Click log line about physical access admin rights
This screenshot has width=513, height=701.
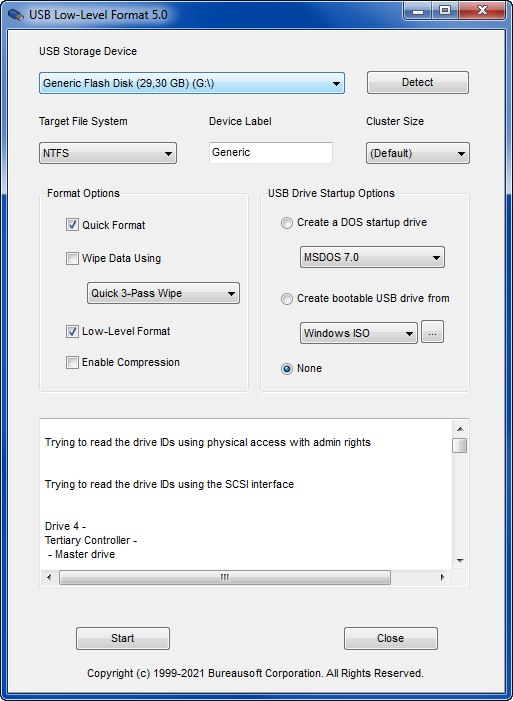pos(208,443)
